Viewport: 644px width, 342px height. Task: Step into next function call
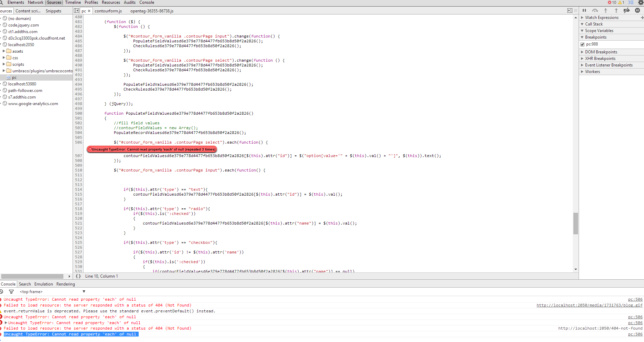click(605, 11)
